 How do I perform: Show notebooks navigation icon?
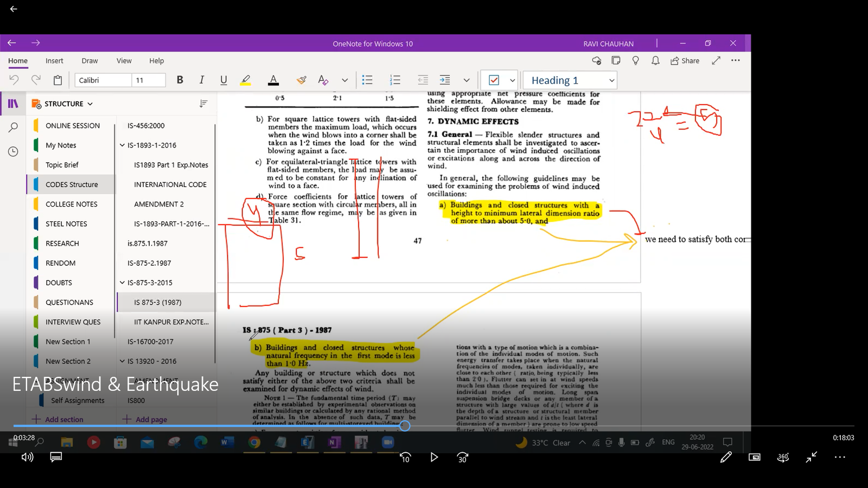coord(13,104)
